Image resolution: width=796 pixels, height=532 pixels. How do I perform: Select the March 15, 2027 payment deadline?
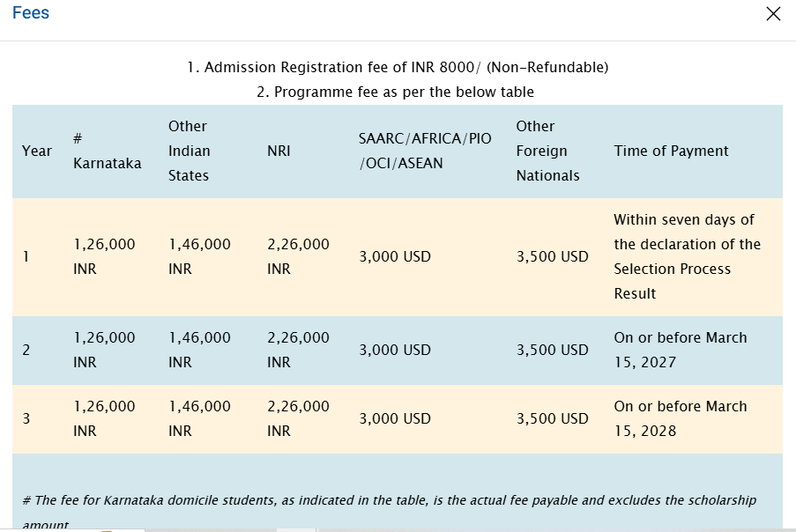click(x=680, y=350)
